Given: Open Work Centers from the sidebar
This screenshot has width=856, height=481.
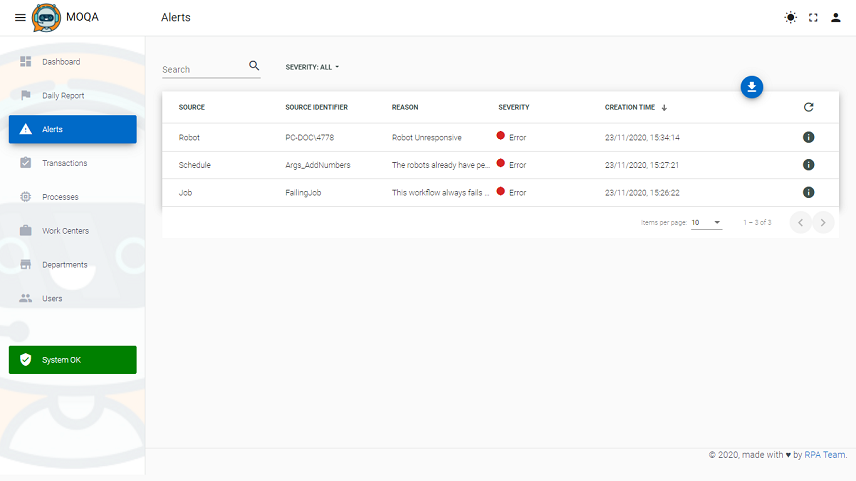Looking at the screenshot, I should pyautogui.click(x=73, y=231).
